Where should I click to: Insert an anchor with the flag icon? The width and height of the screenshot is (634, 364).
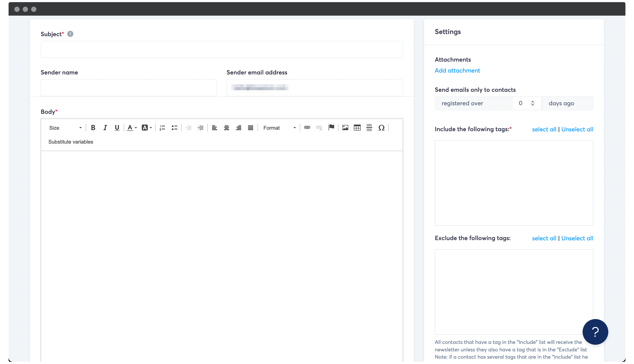click(331, 128)
